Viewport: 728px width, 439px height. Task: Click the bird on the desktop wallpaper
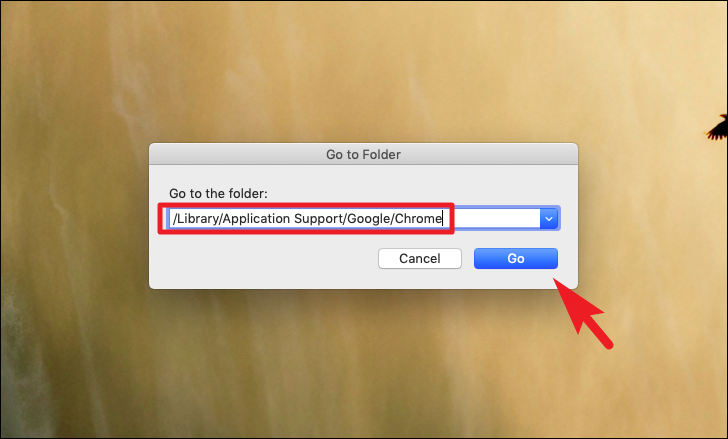[717, 127]
